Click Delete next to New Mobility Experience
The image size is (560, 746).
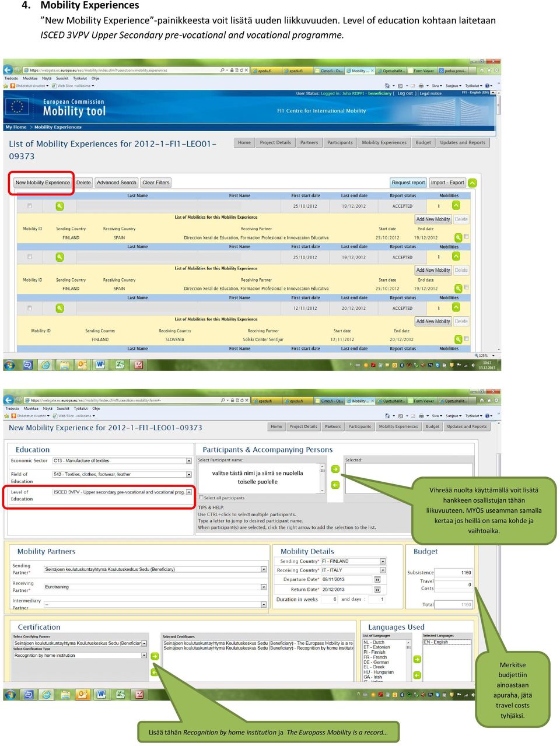83,183
